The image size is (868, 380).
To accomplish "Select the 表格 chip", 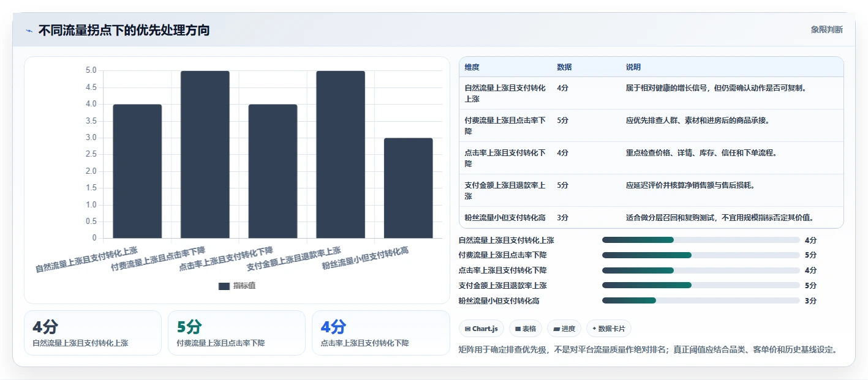I will 525,329.
